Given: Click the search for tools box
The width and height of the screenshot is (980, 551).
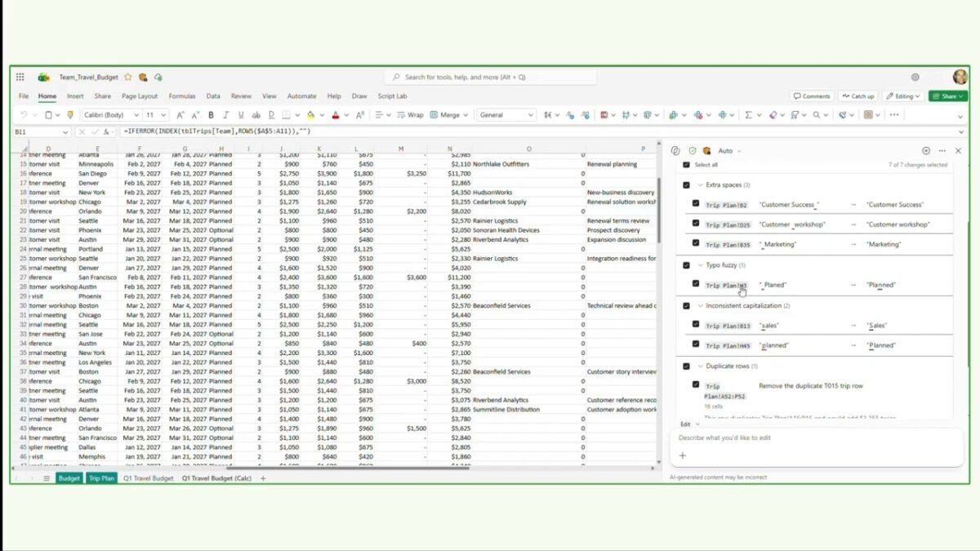Looking at the screenshot, I should (490, 78).
